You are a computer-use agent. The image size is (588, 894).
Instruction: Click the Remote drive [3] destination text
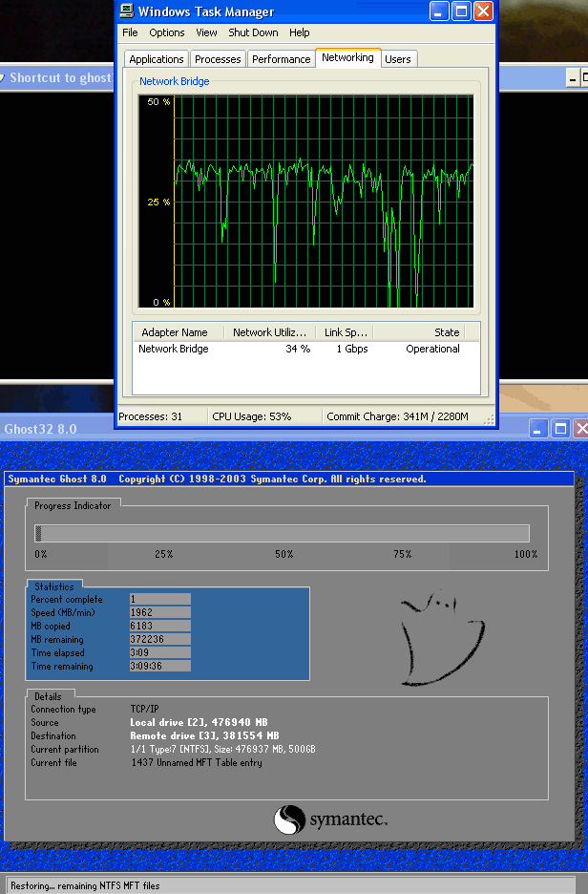click(204, 735)
